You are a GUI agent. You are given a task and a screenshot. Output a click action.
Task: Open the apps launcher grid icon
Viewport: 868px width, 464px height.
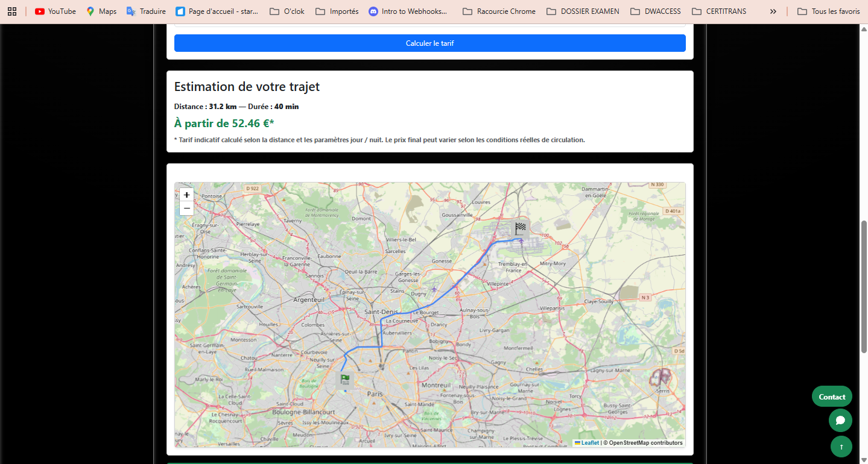[x=12, y=11]
